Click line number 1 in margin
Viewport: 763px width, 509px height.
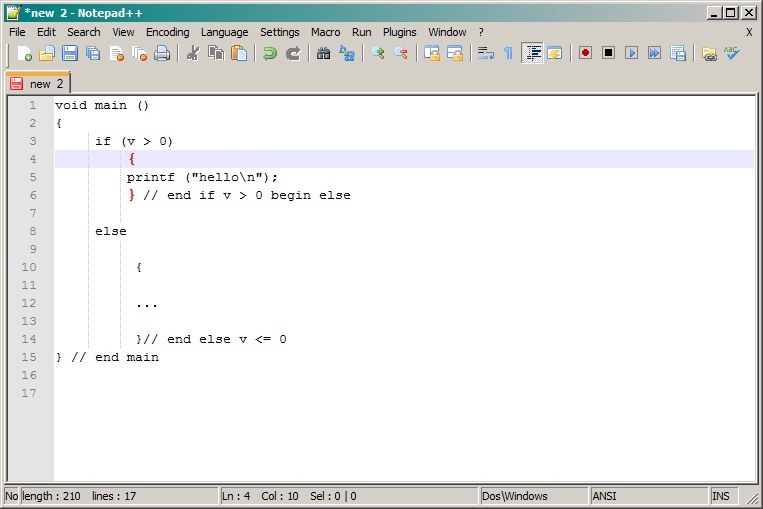(33, 105)
